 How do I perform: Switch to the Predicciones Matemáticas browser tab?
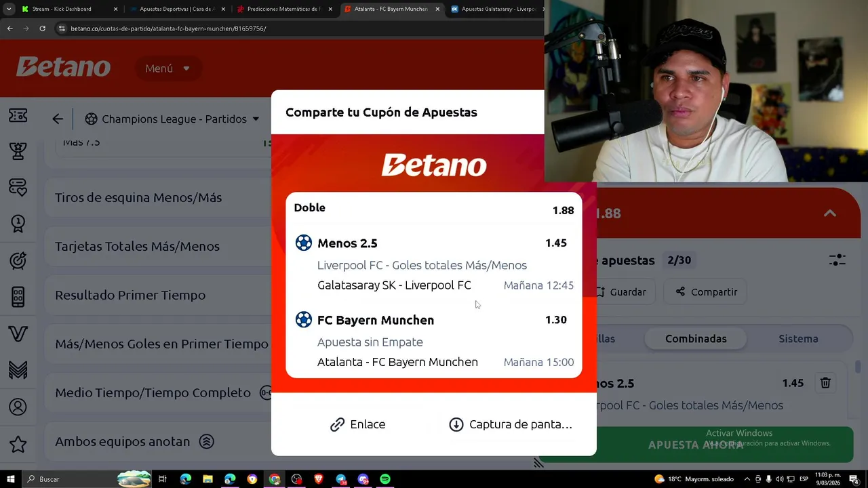[283, 9]
